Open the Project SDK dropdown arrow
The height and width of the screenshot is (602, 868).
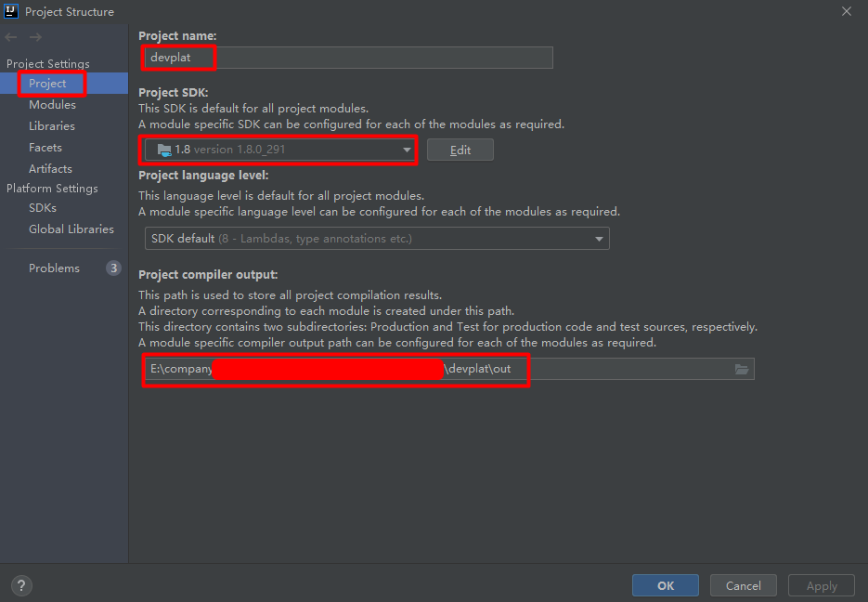point(407,150)
